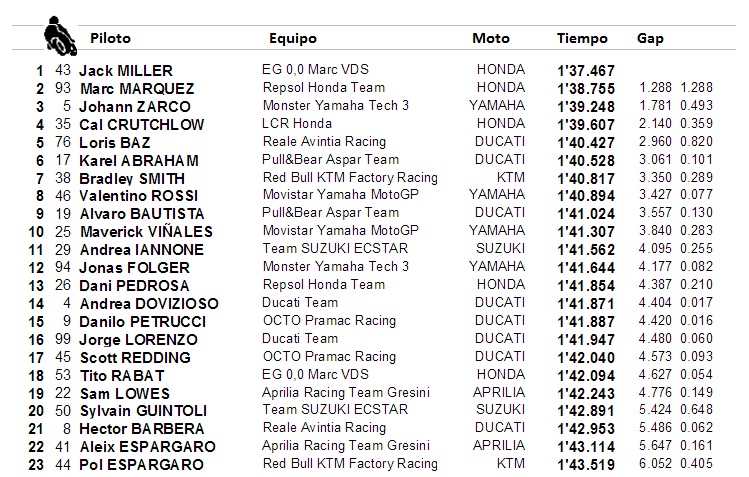This screenshot has width=749, height=477.
Task: Click the EG 0,0 Marc VDS team in first row
Action: [315, 70]
